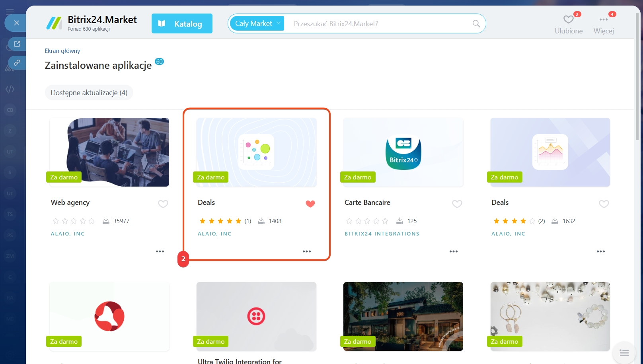Click the Ponad 630 aplikacji subtitle

[89, 29]
